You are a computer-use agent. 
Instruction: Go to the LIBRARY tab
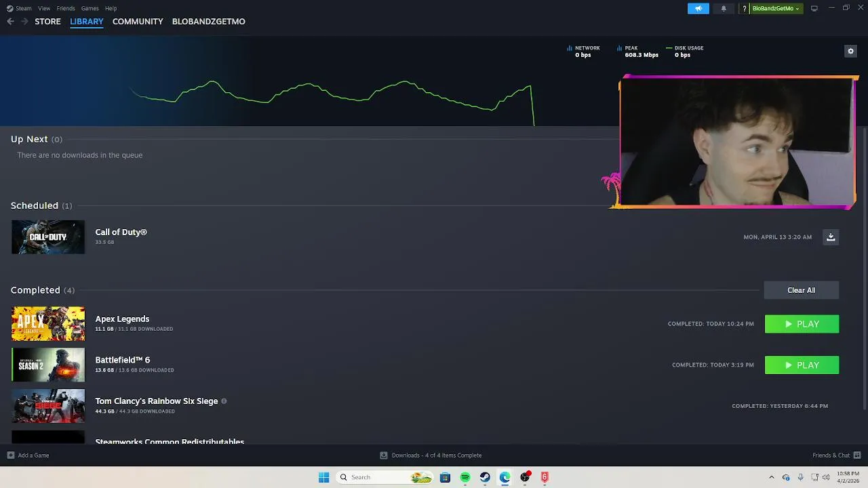tap(87, 22)
